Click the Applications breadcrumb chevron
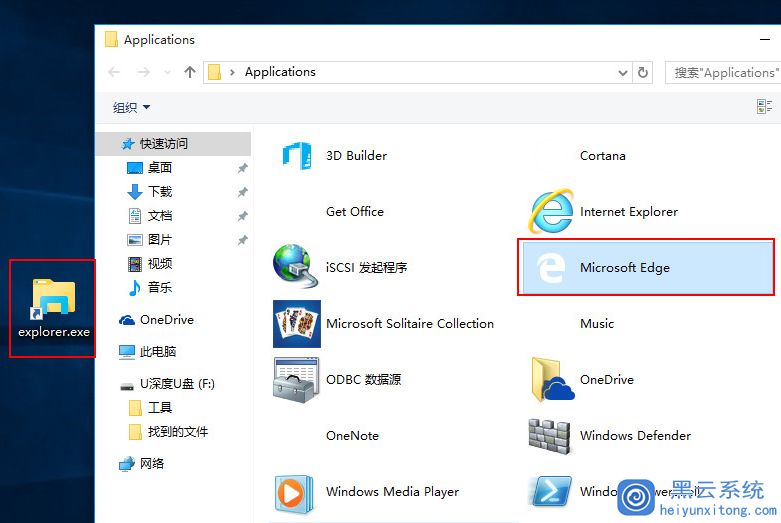781x523 pixels. tap(232, 73)
